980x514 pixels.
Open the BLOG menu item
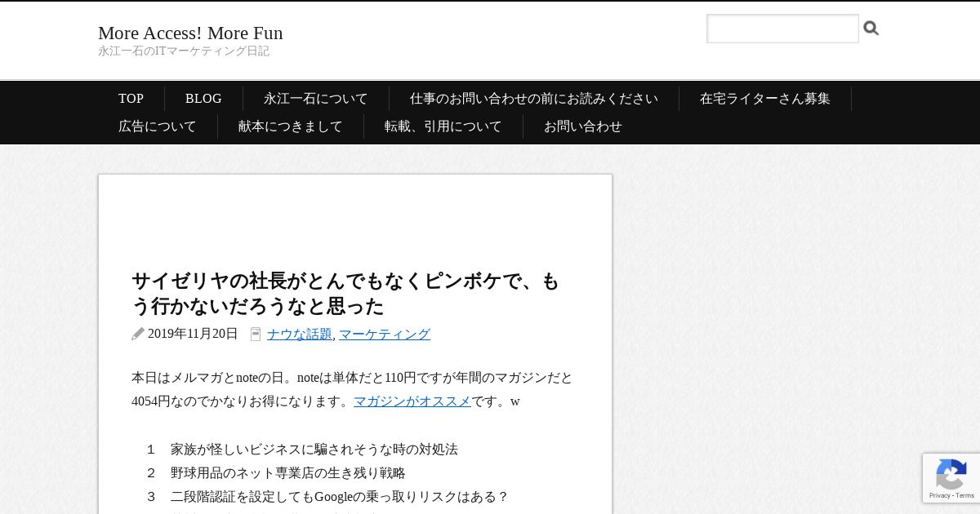click(x=203, y=99)
